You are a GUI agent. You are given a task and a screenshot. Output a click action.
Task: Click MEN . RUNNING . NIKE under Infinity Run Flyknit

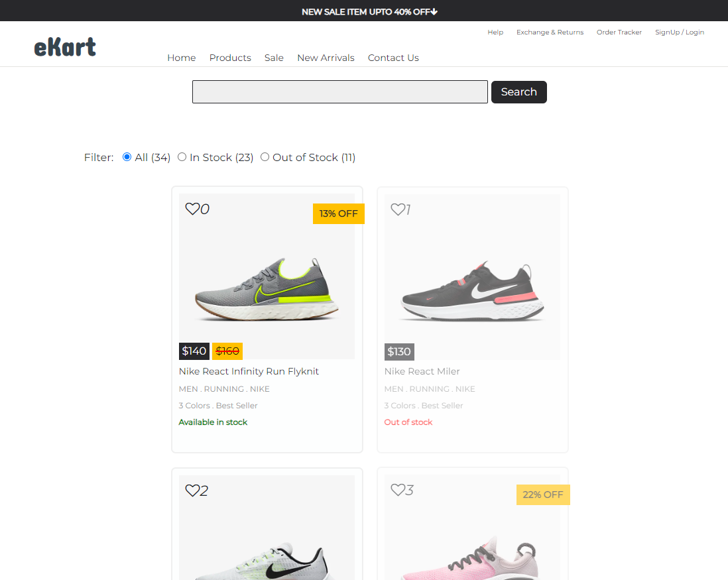click(224, 389)
